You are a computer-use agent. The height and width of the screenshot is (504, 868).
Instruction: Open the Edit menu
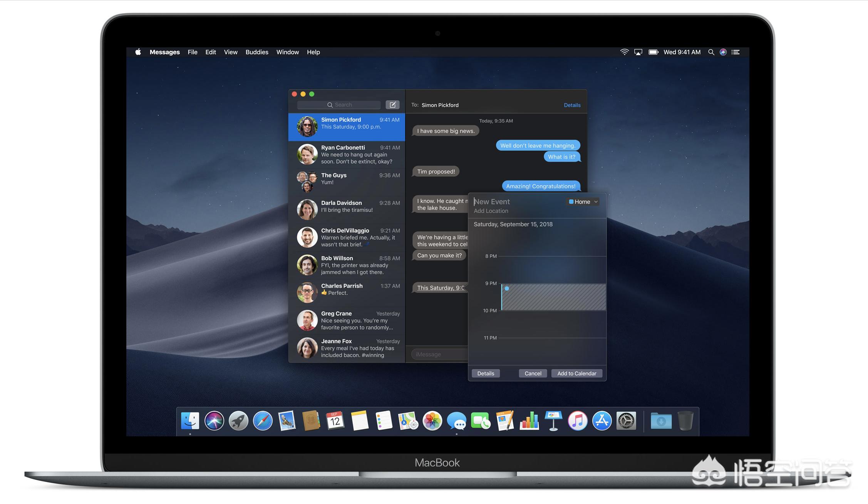211,52
